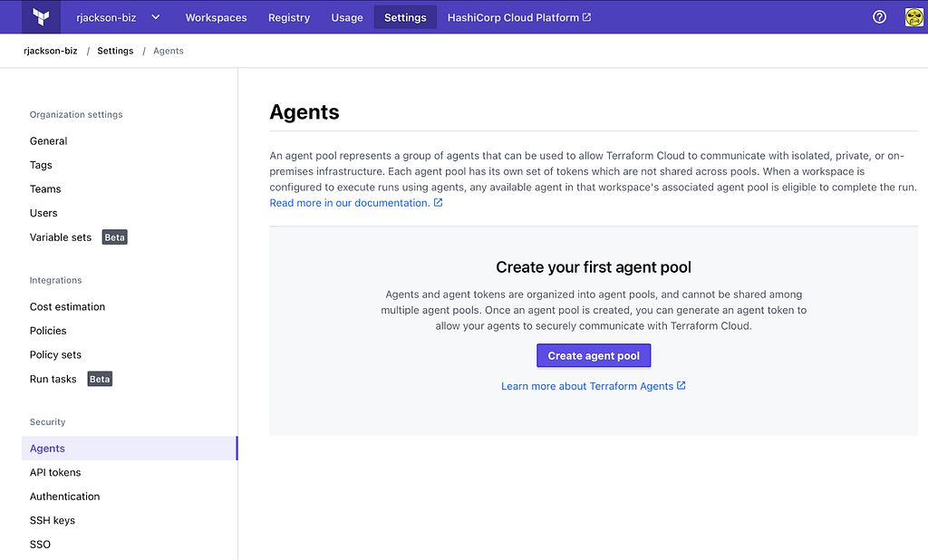Viewport: 928px width, 560px height.
Task: Open Teams in the sidebar
Action: tap(45, 188)
